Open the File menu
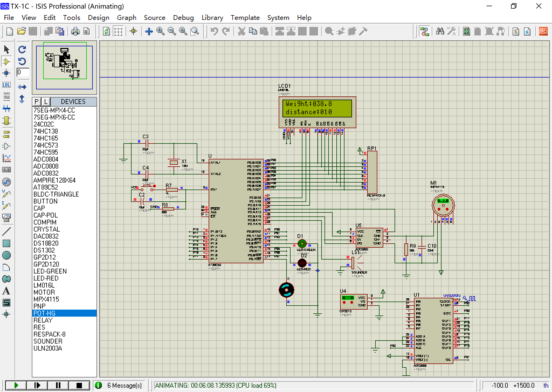This screenshot has width=552, height=392. [9, 18]
